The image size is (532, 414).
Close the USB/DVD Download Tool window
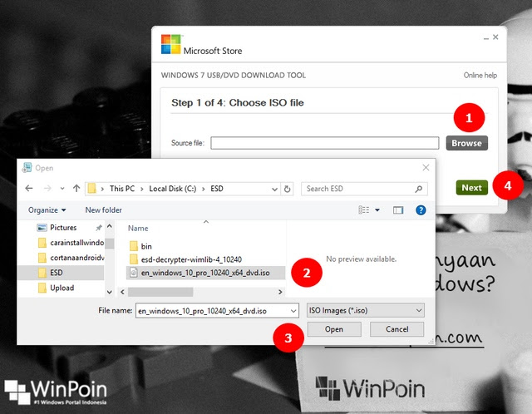pos(495,37)
